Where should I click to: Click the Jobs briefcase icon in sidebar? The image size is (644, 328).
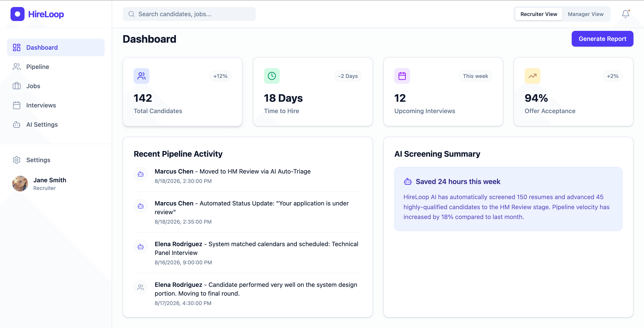[16, 86]
